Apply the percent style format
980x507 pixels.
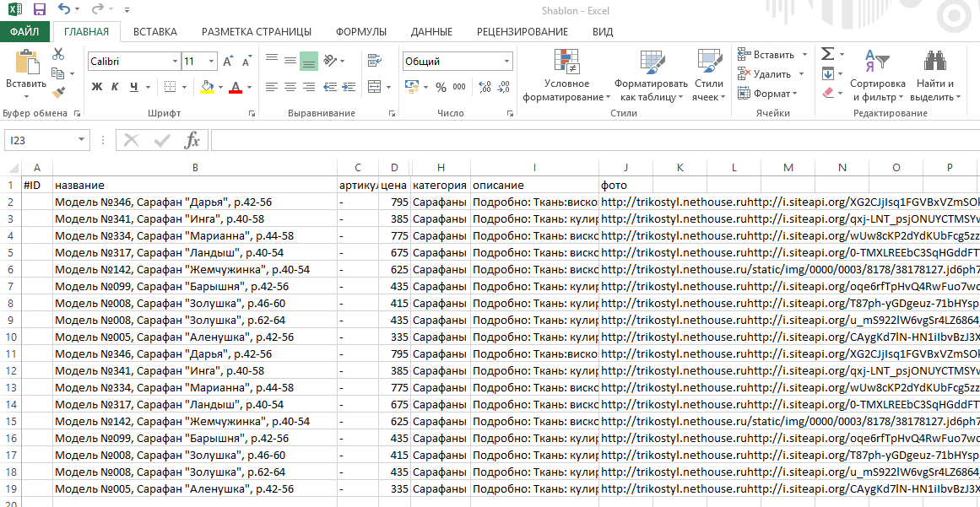coord(441,87)
